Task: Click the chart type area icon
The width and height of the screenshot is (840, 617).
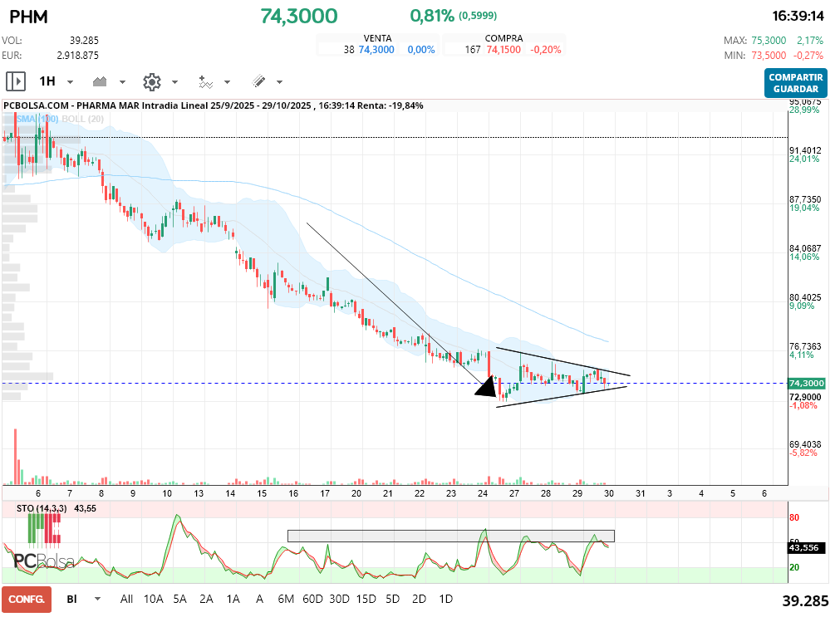Action: coord(101,81)
